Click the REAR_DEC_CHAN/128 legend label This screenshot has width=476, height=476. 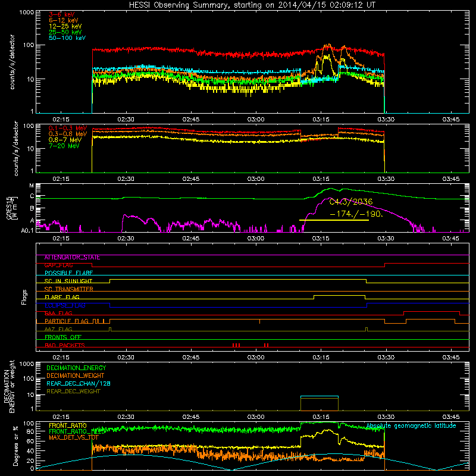click(x=79, y=383)
